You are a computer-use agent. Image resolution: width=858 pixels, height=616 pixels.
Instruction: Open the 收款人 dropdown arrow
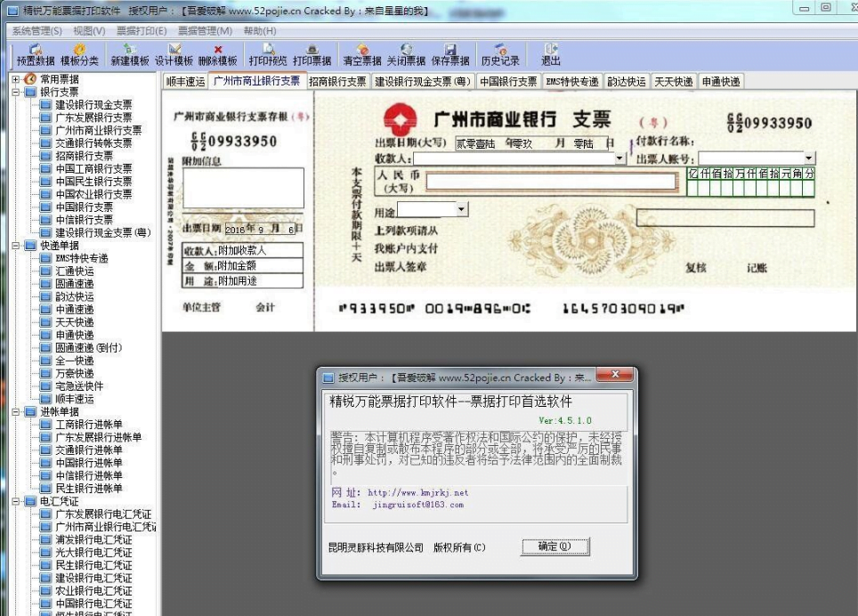coord(620,158)
